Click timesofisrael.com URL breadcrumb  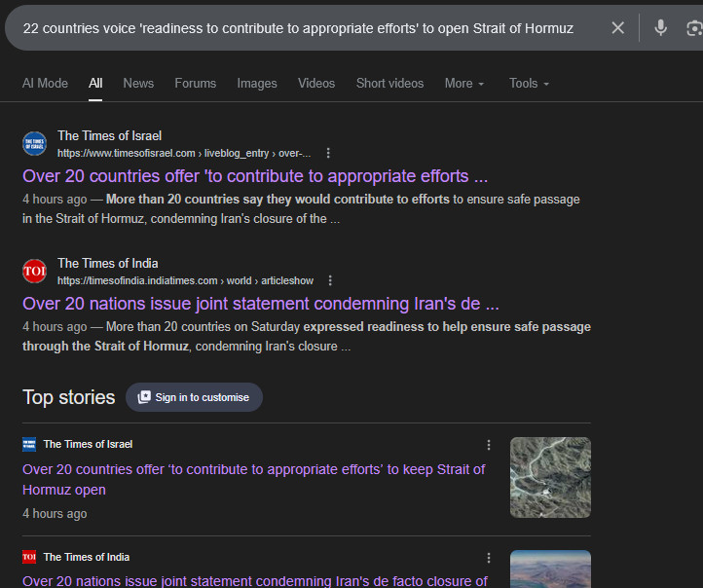click(x=184, y=153)
